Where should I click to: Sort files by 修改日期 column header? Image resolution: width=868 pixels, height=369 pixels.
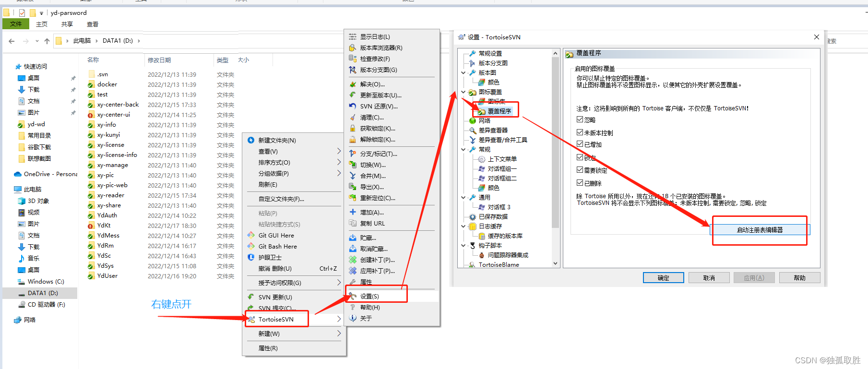(159, 60)
